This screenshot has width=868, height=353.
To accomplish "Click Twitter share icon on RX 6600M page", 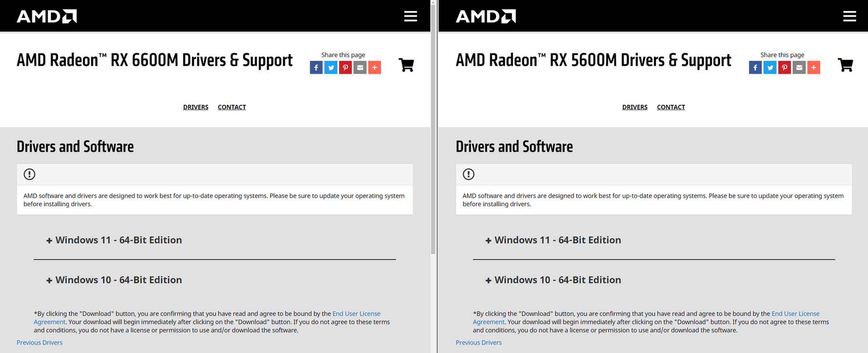I will tap(331, 68).
